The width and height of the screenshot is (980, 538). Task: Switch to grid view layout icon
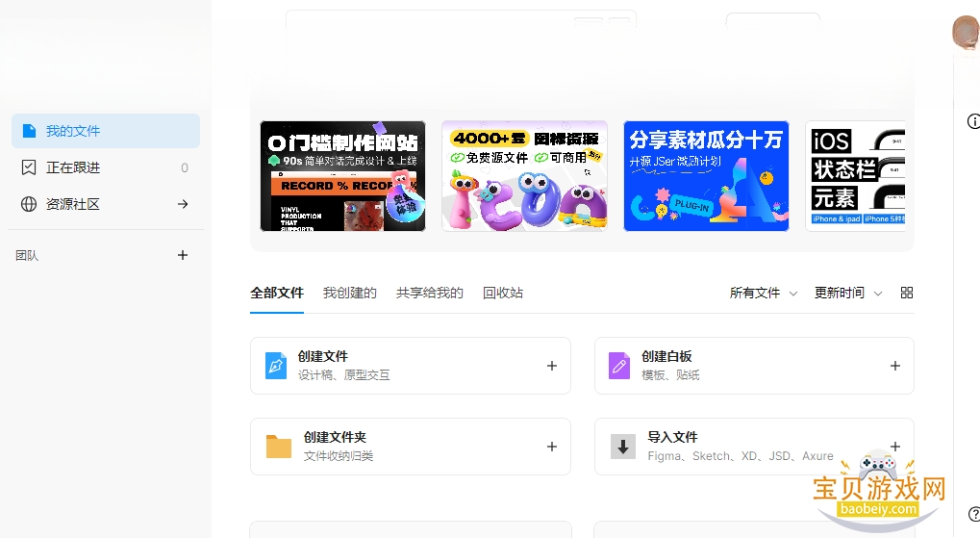[x=907, y=293]
